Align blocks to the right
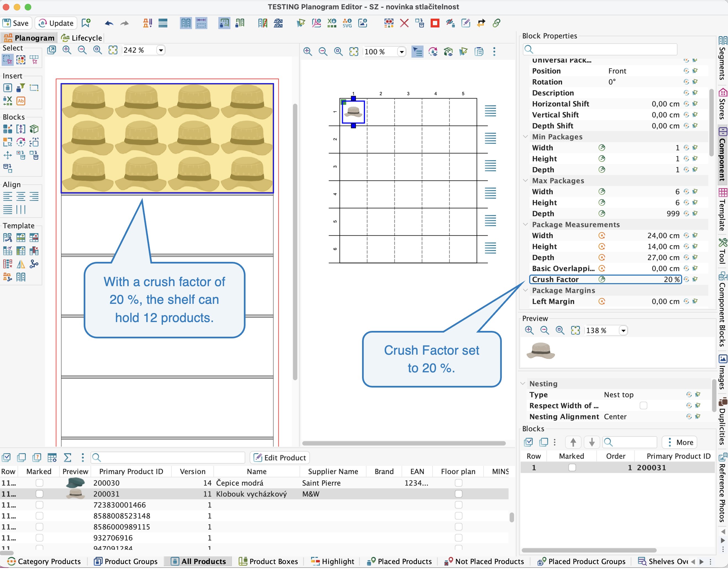The width and height of the screenshot is (728, 569). (34, 197)
